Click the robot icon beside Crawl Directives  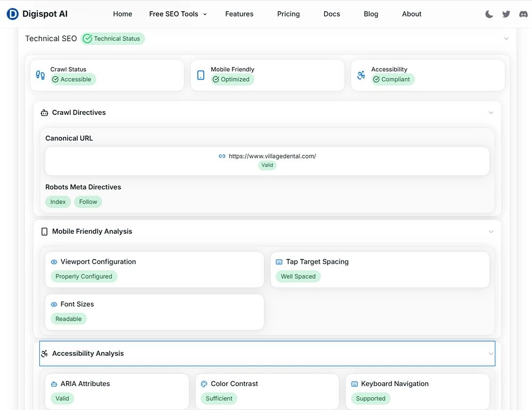45,113
